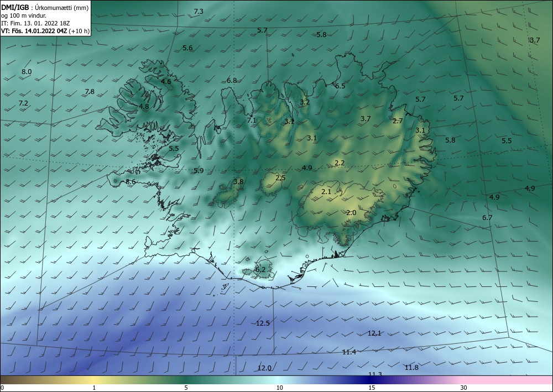The image size is (553, 392).
Task: Click the 5.6 precipitable water value
Action: point(187,48)
